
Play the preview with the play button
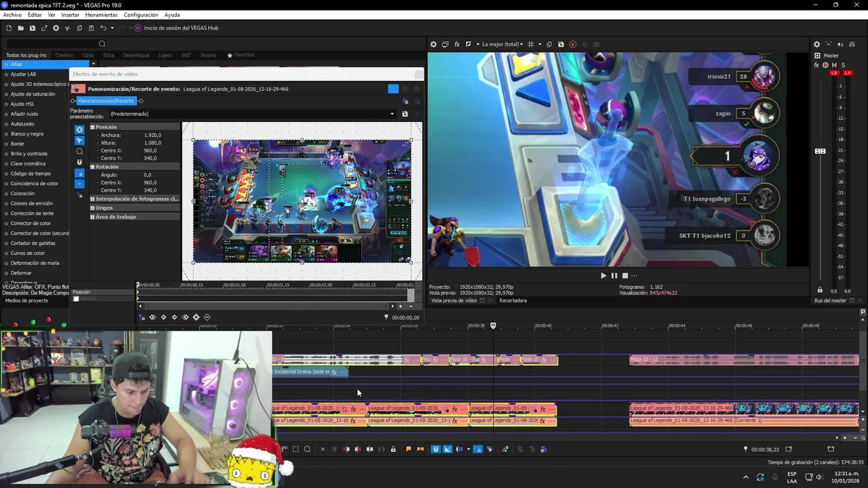(604, 275)
